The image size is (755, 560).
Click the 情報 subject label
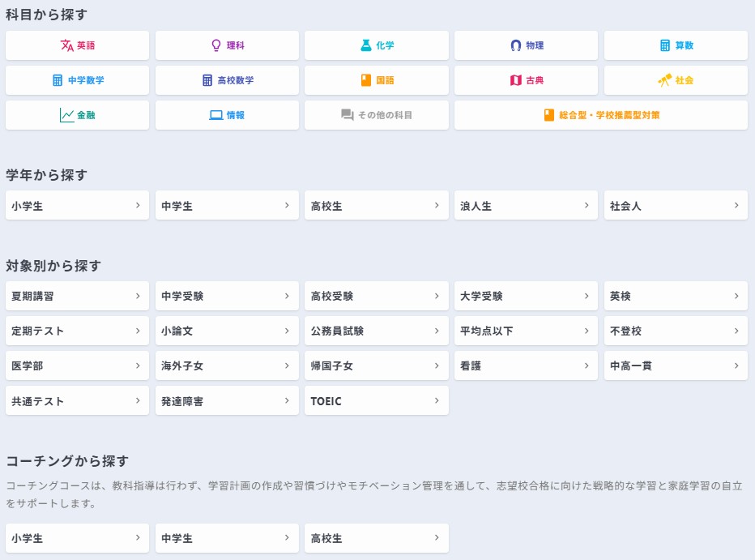236,115
